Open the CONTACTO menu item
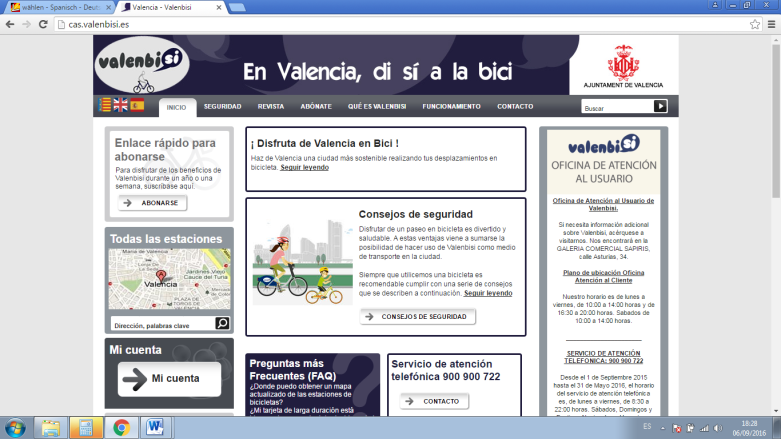This screenshot has height=439, width=781. coord(515,107)
